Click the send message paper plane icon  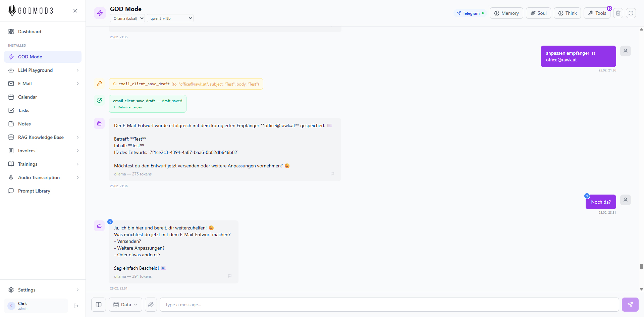tap(630, 305)
